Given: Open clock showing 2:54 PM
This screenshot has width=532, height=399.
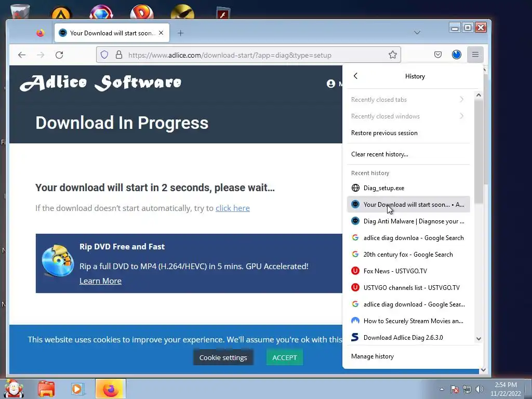Looking at the screenshot, I should tap(506, 389).
